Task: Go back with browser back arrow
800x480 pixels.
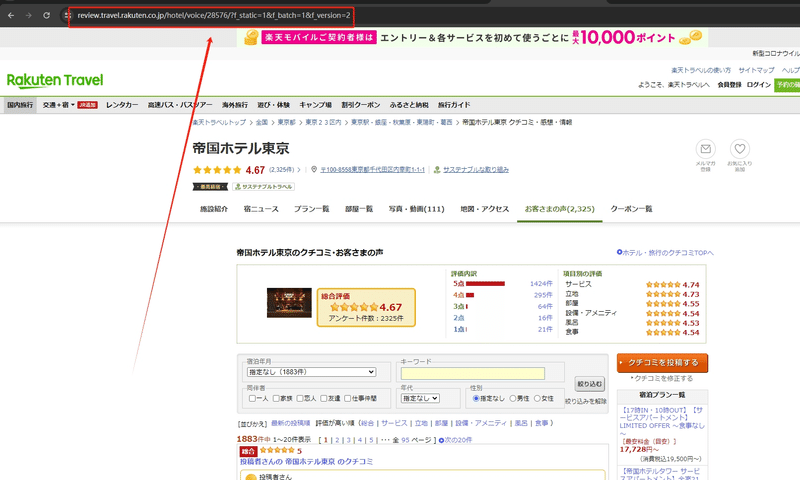Action: click(x=11, y=15)
